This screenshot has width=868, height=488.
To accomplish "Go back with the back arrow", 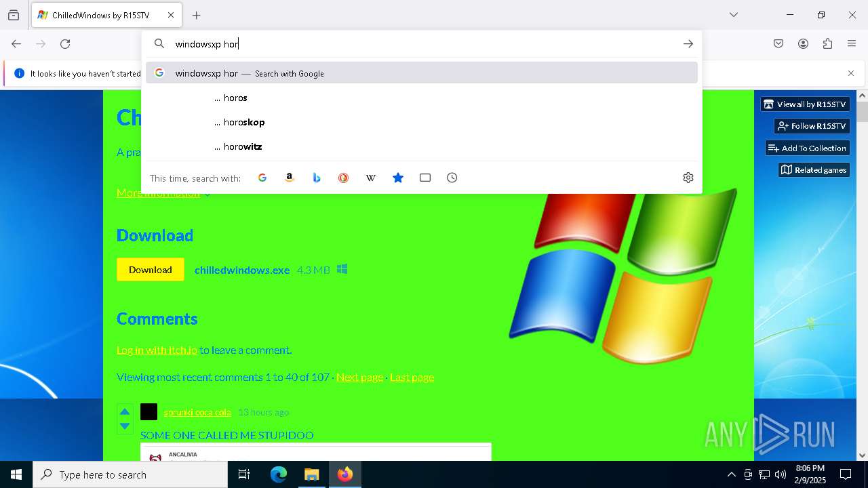I will point(16,44).
